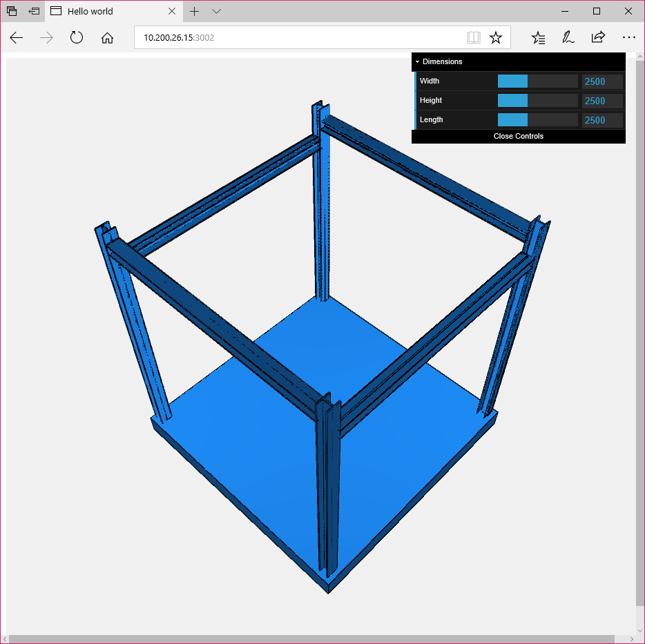Collapse the Dimensions folder
The width and height of the screenshot is (645, 644).
point(417,61)
